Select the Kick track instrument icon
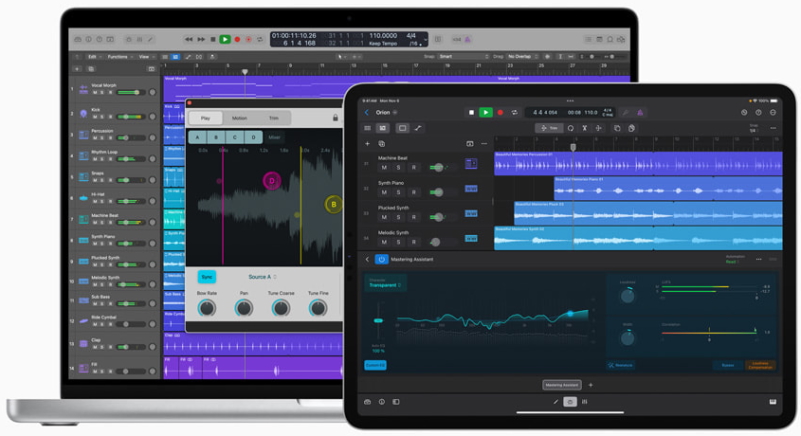801x436 pixels. point(84,113)
